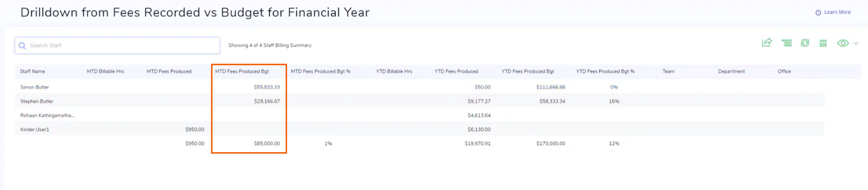
Task: Click the Office column header
Action: coord(784,71)
